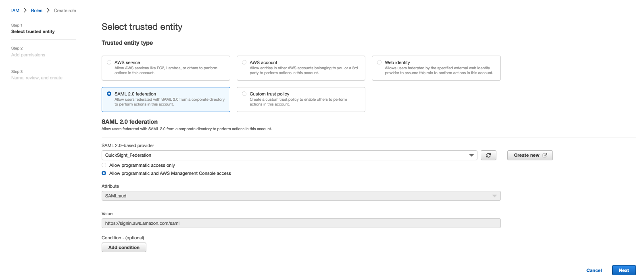Click the external link icon on Create new

pyautogui.click(x=545, y=156)
